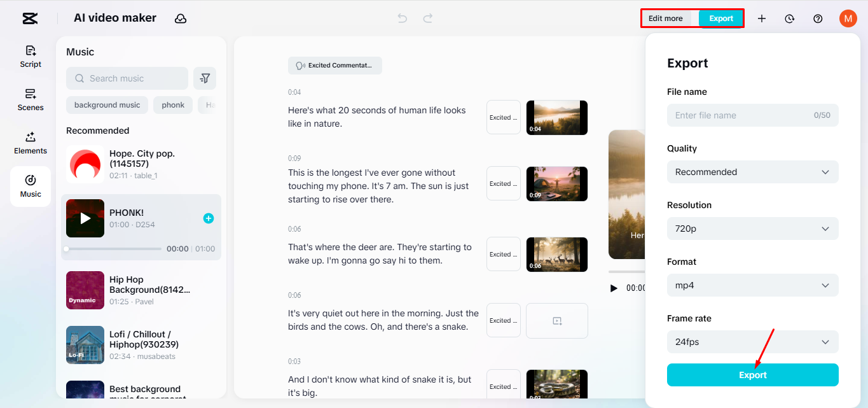
Task: Click the Export button in the panel
Action: (x=752, y=375)
